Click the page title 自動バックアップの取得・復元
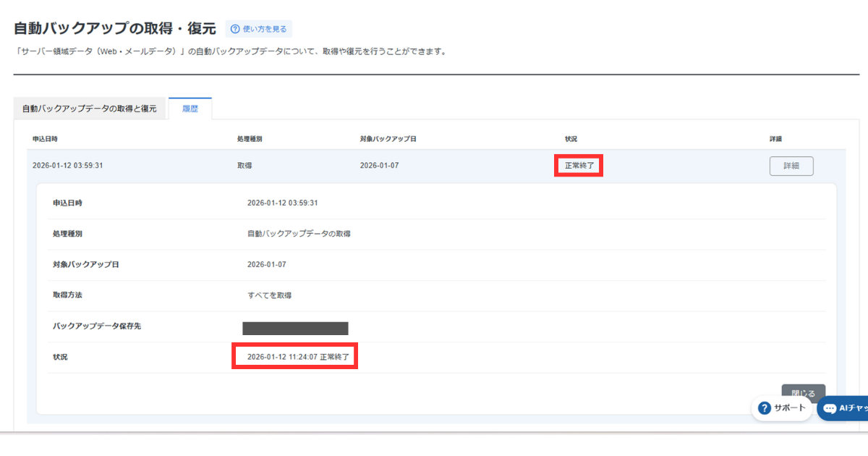This screenshot has height=456, width=868. click(115, 29)
